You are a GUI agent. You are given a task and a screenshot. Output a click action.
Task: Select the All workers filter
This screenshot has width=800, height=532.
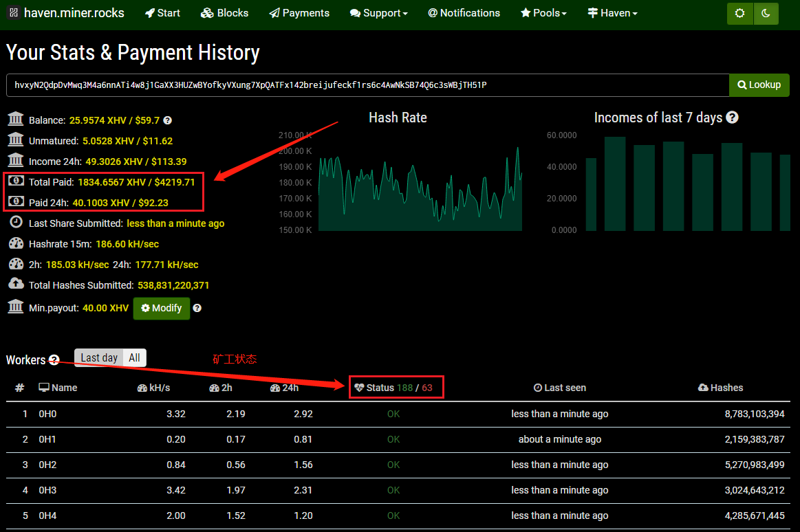tap(134, 357)
